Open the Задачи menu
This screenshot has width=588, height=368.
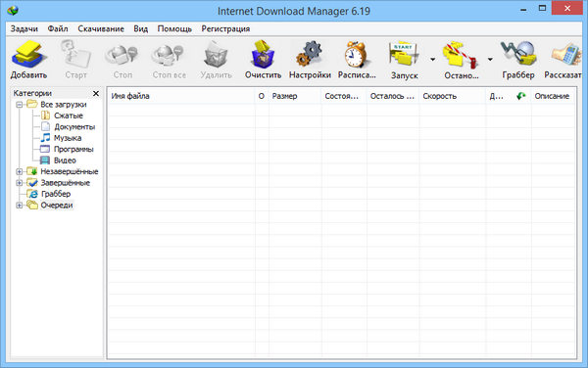(x=24, y=28)
